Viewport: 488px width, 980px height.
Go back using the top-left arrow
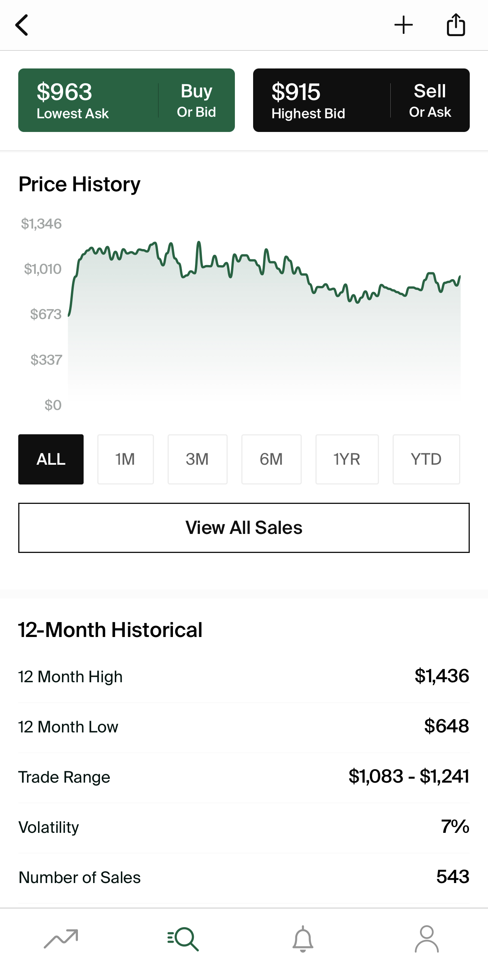pyautogui.click(x=22, y=25)
